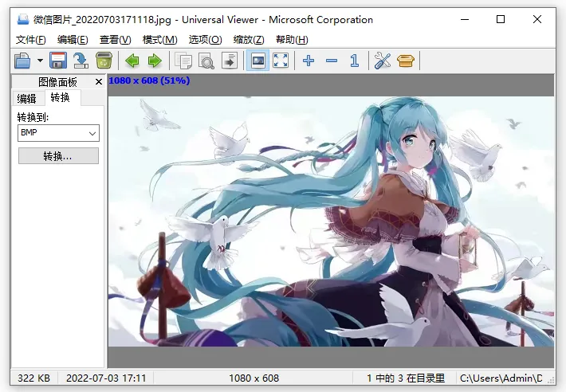Open the 帮助(H) menu
566x392 pixels.
click(x=292, y=39)
